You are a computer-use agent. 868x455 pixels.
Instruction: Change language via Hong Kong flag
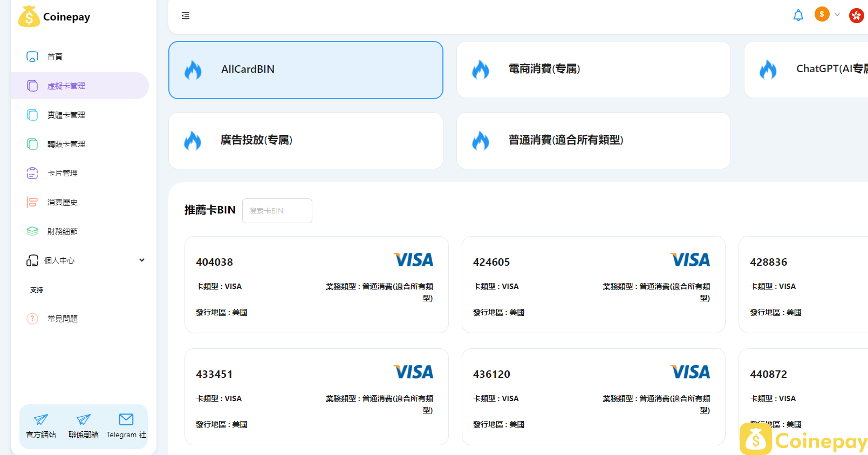tap(857, 15)
